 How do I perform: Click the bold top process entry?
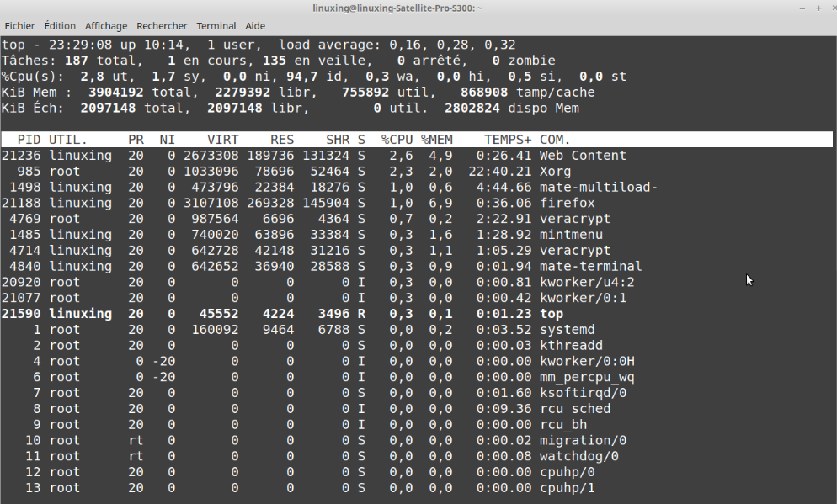click(x=551, y=314)
